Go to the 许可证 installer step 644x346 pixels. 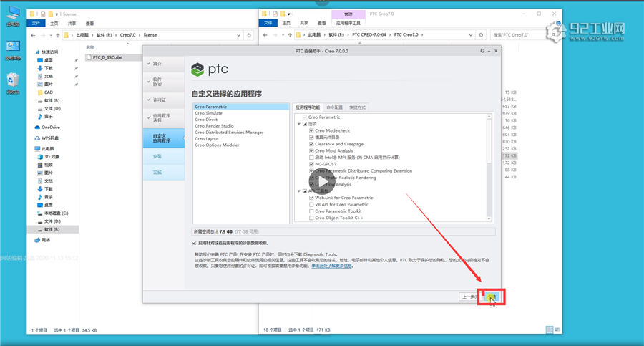tap(164, 100)
